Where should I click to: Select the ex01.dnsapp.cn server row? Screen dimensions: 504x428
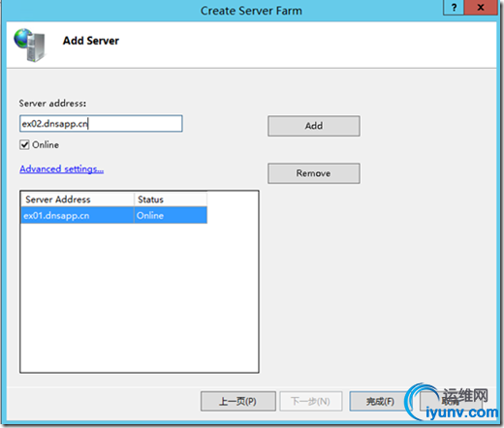coord(114,215)
